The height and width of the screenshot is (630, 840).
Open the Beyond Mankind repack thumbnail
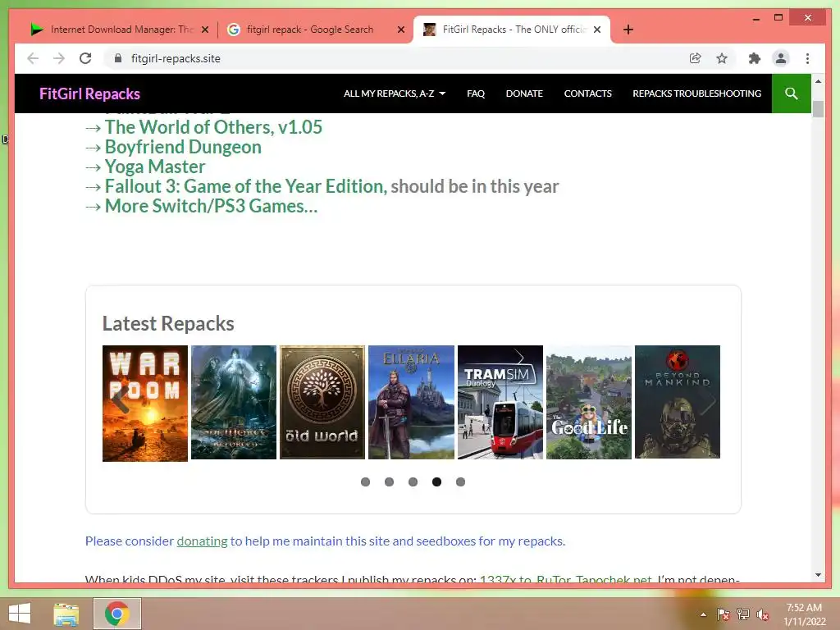tap(678, 402)
